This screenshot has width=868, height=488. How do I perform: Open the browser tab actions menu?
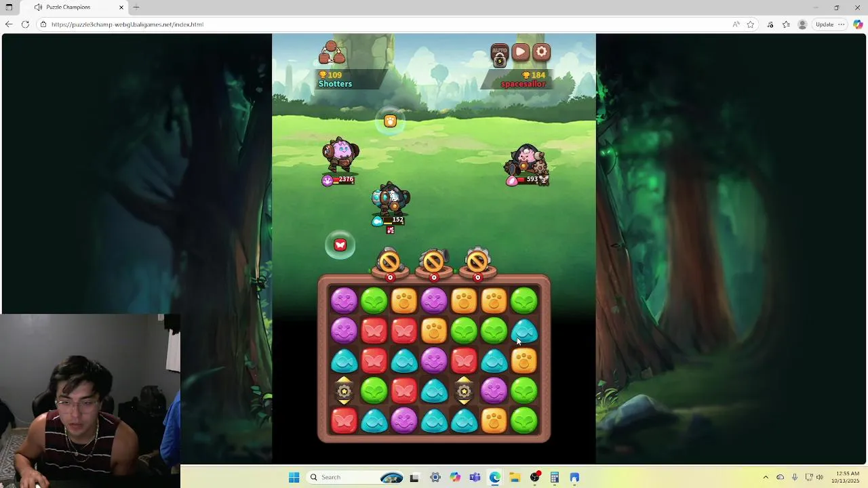[9, 7]
